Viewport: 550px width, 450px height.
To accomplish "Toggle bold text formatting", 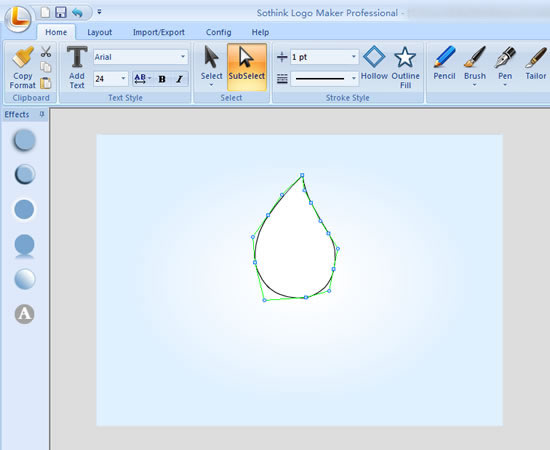I will (162, 79).
